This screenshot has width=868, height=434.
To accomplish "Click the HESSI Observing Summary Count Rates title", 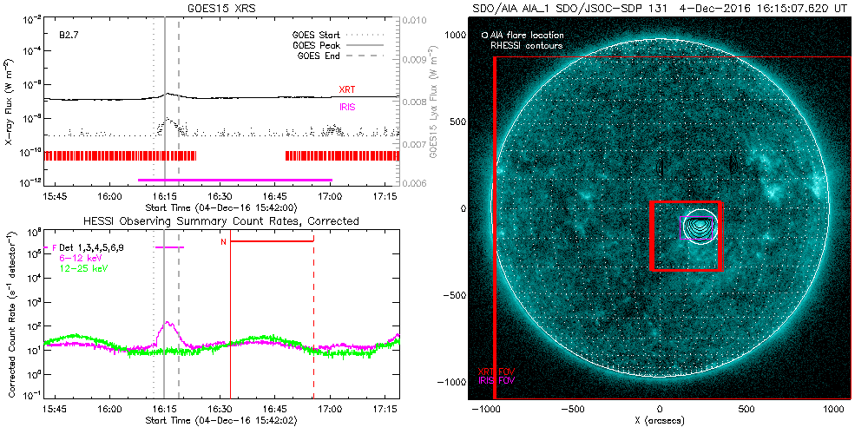I will 223,221.
